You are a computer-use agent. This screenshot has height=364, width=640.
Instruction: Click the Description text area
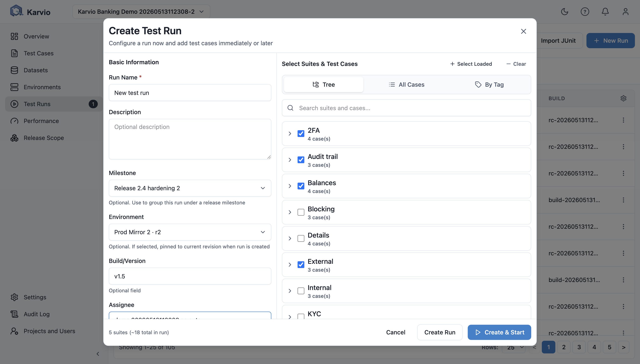click(x=190, y=139)
